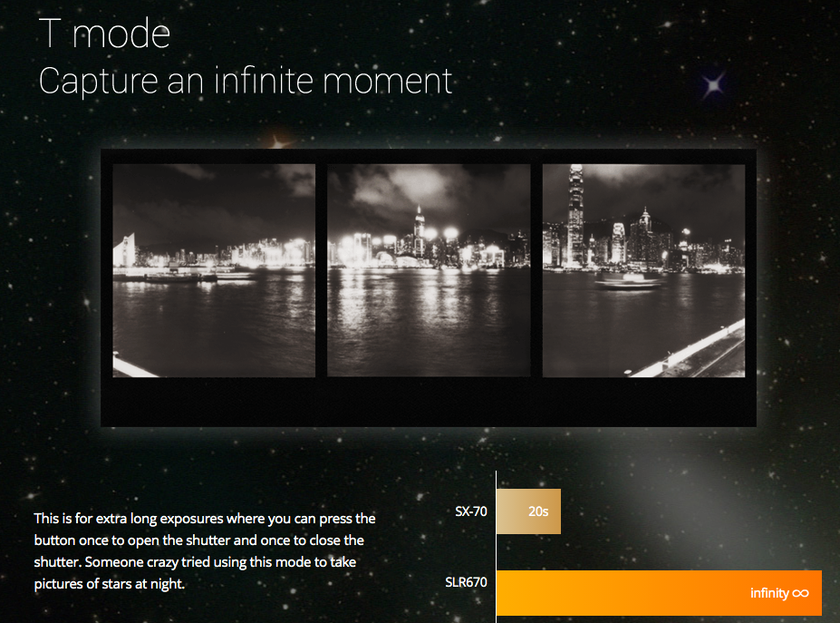Click the black caption strip below photos
The width and height of the screenshot is (840, 623).
(429, 402)
